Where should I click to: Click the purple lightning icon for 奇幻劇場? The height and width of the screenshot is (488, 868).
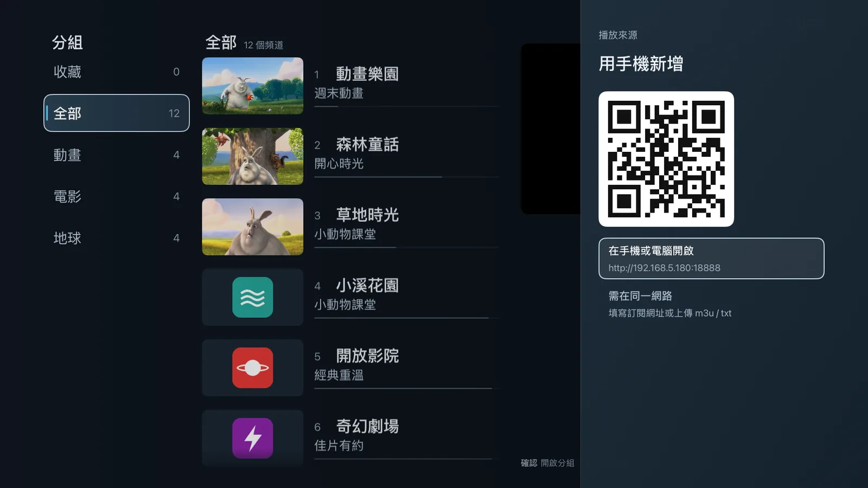252,438
